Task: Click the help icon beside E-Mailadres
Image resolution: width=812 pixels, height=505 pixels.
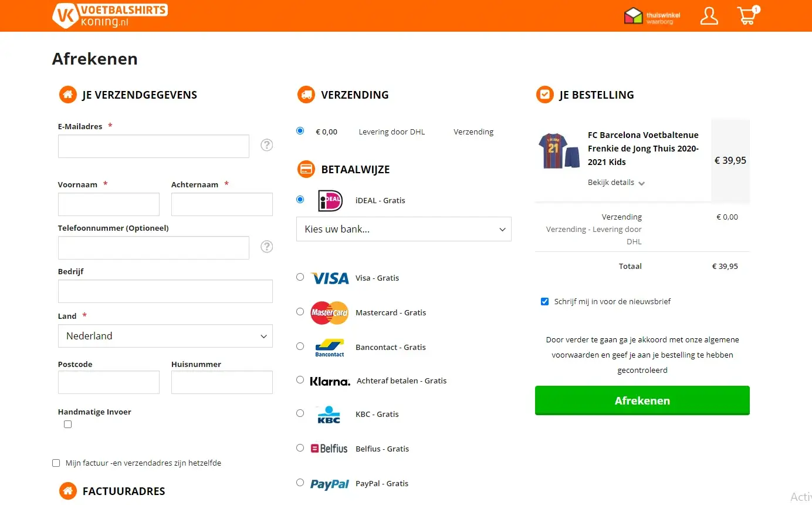Action: pos(267,144)
